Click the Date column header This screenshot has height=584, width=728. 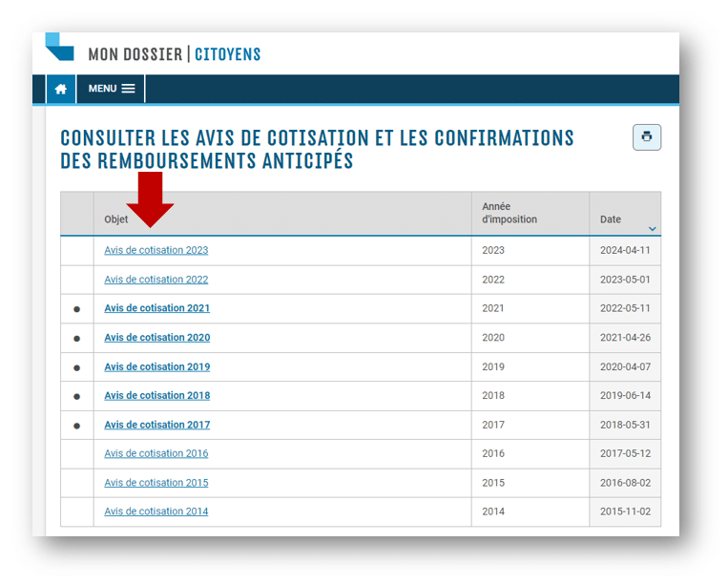(610, 219)
